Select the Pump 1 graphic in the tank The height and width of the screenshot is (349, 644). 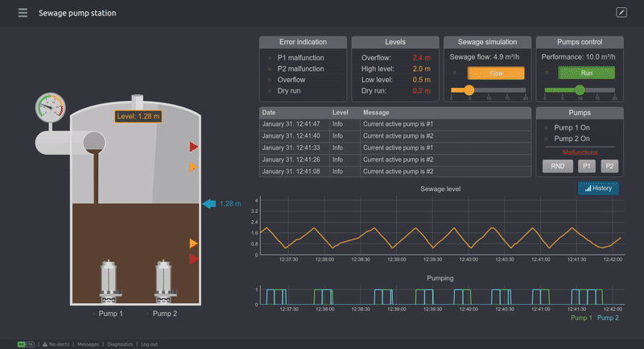(109, 280)
